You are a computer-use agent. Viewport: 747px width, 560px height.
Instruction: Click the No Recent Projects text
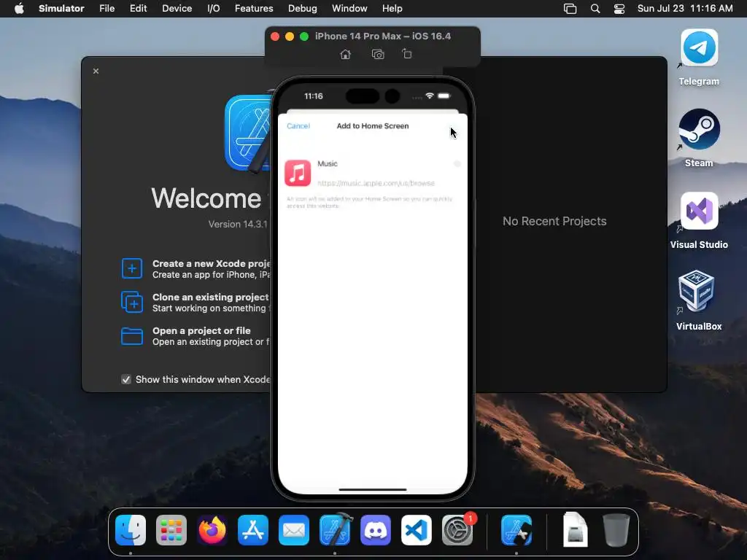coord(554,222)
